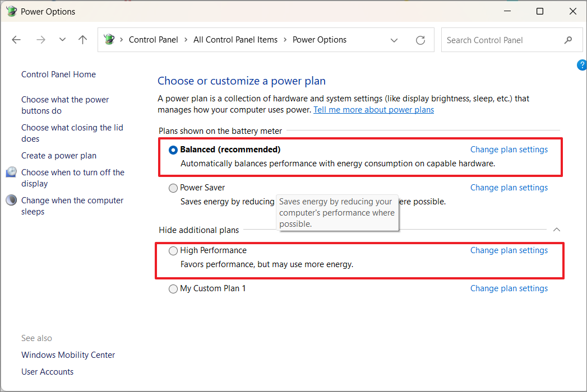Viewport: 587px width, 392px height.
Task: Change plan settings for Balanced plan
Action: [x=509, y=149]
